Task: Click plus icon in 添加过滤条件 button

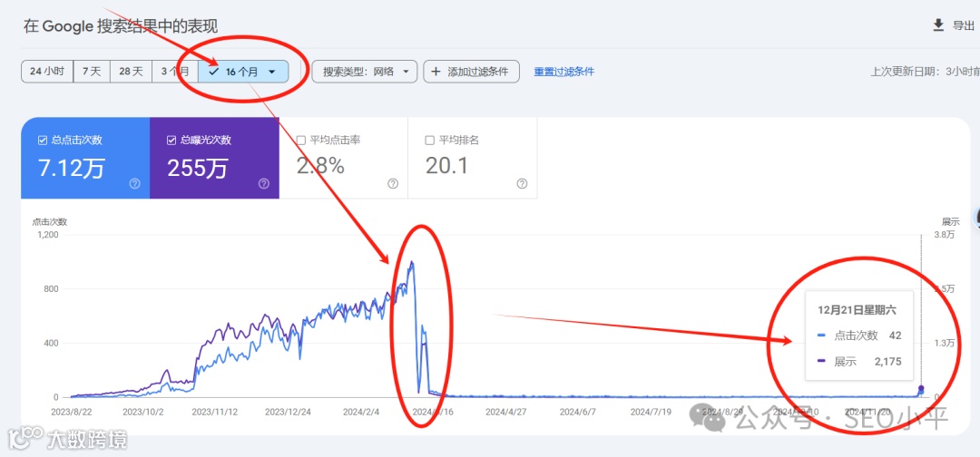Action: (x=436, y=71)
